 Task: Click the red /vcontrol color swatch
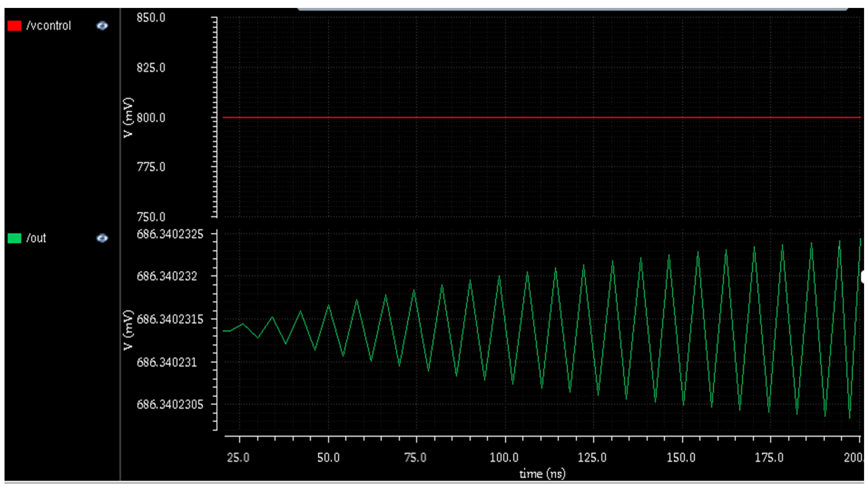click(x=15, y=26)
